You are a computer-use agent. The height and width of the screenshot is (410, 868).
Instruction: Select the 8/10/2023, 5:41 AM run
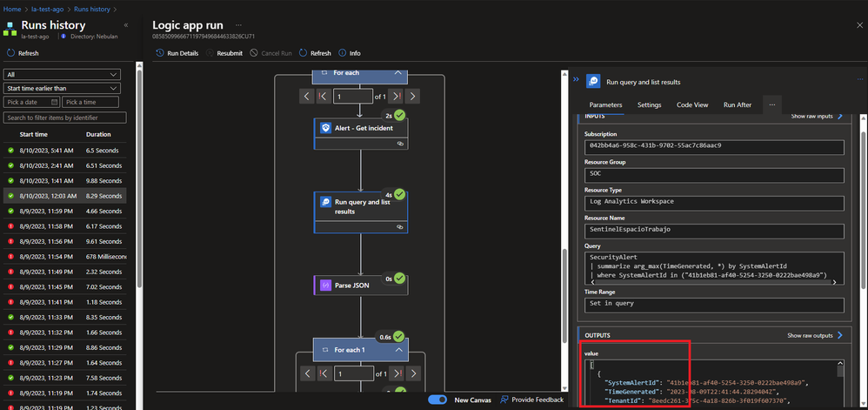coord(65,150)
